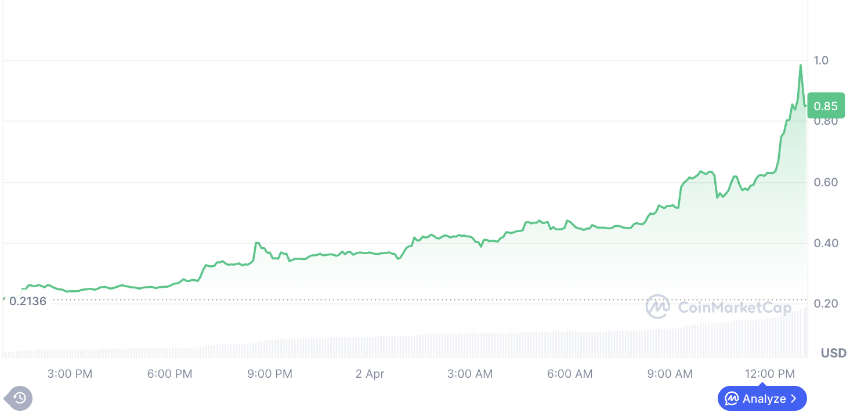
Task: Expand details on the 0.85 price badge
Action: coord(825,106)
